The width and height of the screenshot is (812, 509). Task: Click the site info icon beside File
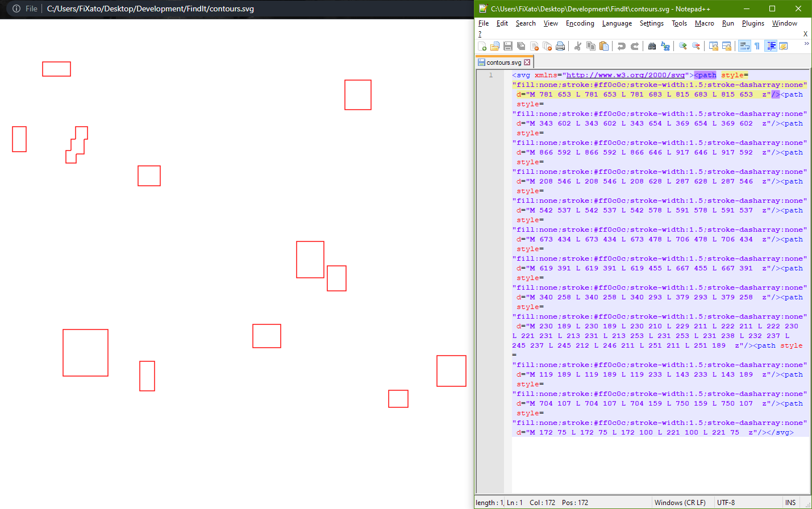click(16, 9)
